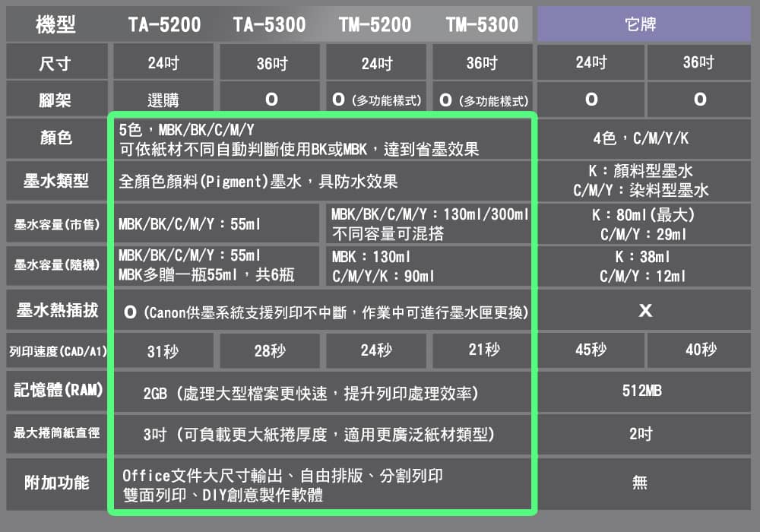Click the 墨水類型 row label

pyautogui.click(x=55, y=181)
